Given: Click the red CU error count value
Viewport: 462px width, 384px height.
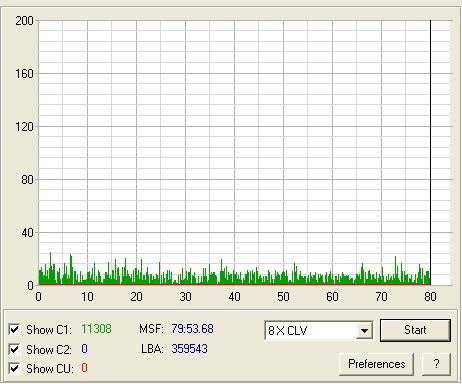Looking at the screenshot, I should pyautogui.click(x=84, y=368).
